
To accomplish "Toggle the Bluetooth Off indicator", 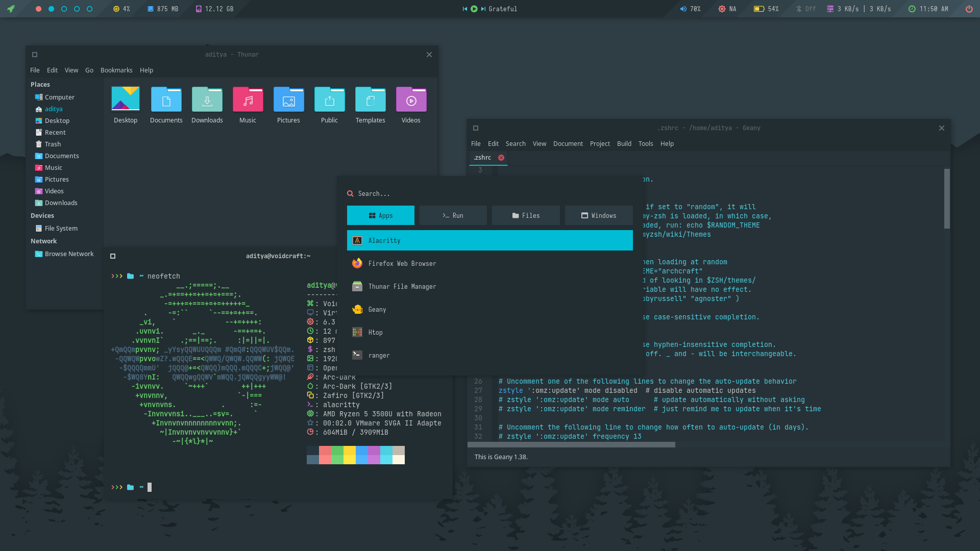I will click(x=805, y=9).
